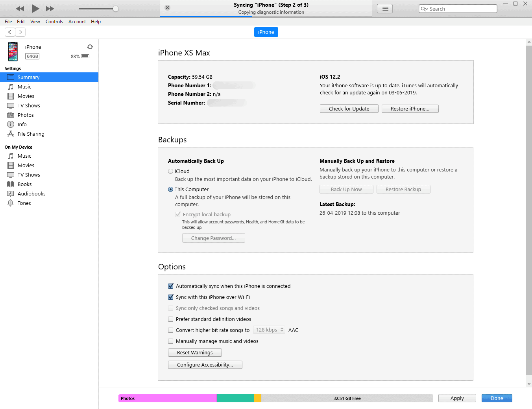Open the 128 kbps bit rate dropdown
532x409 pixels.
(x=269, y=330)
